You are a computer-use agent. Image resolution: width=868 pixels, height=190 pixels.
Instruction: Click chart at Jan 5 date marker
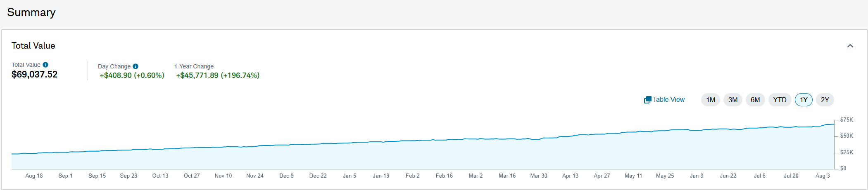tap(350, 176)
